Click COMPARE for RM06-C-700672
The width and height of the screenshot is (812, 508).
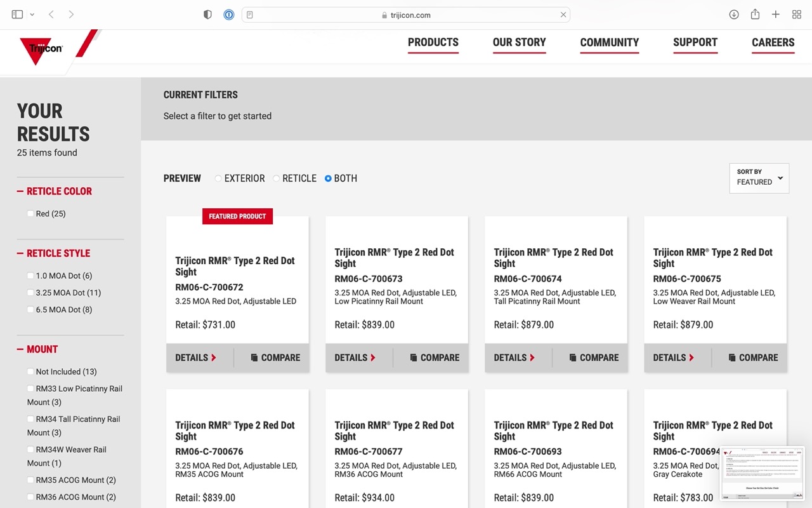(x=275, y=358)
